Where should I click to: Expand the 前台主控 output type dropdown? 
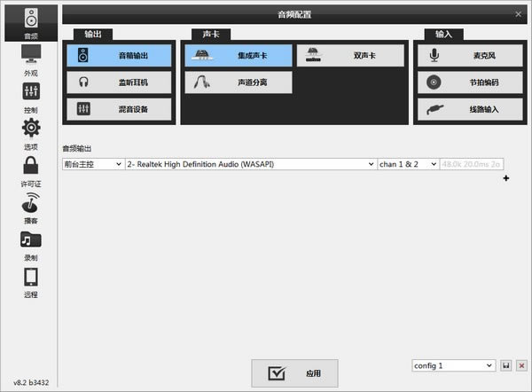tap(92, 164)
